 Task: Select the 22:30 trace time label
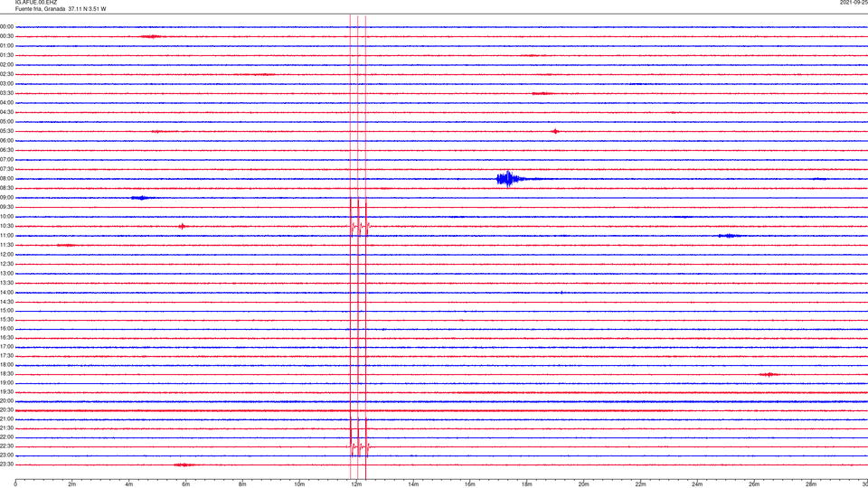tap(6, 446)
